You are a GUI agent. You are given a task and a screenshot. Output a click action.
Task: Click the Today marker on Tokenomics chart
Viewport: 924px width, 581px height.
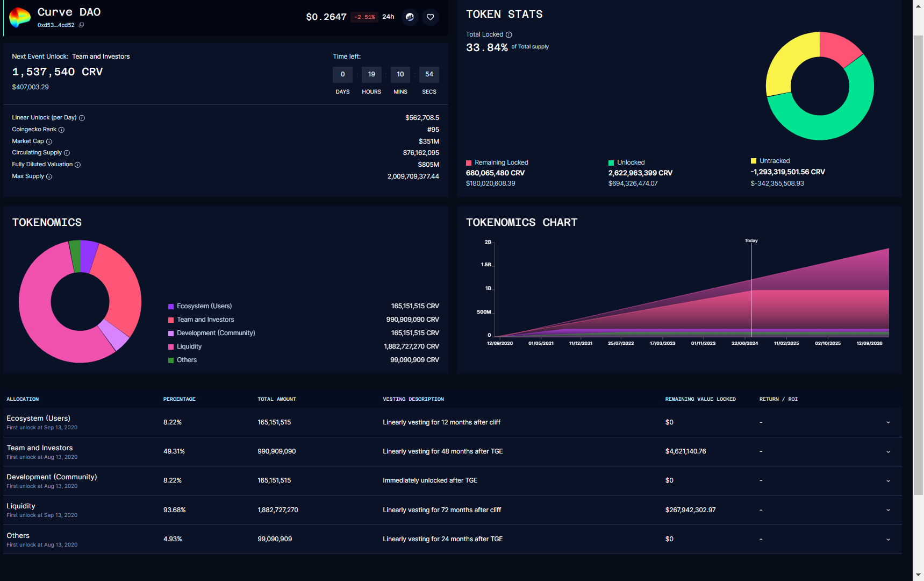(x=751, y=241)
